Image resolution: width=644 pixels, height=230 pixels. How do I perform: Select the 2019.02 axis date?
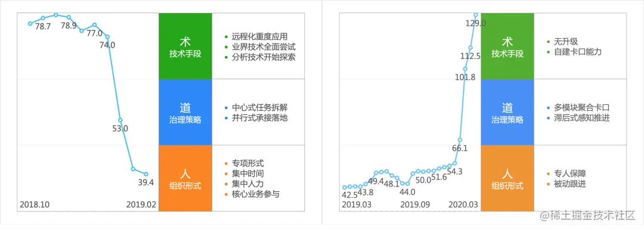click(x=141, y=204)
